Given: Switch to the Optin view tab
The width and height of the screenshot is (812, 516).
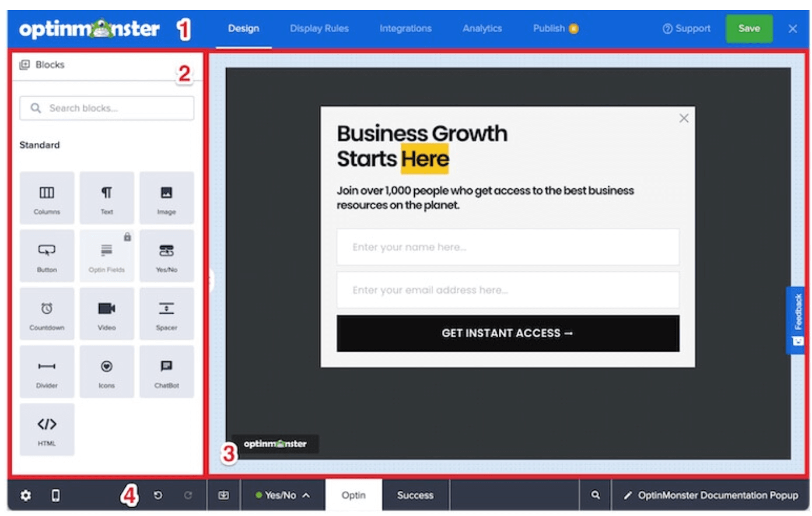Looking at the screenshot, I should click(353, 495).
